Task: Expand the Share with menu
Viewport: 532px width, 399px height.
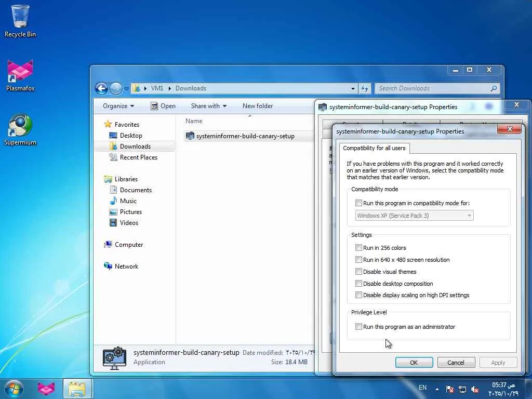Action: 209,106
